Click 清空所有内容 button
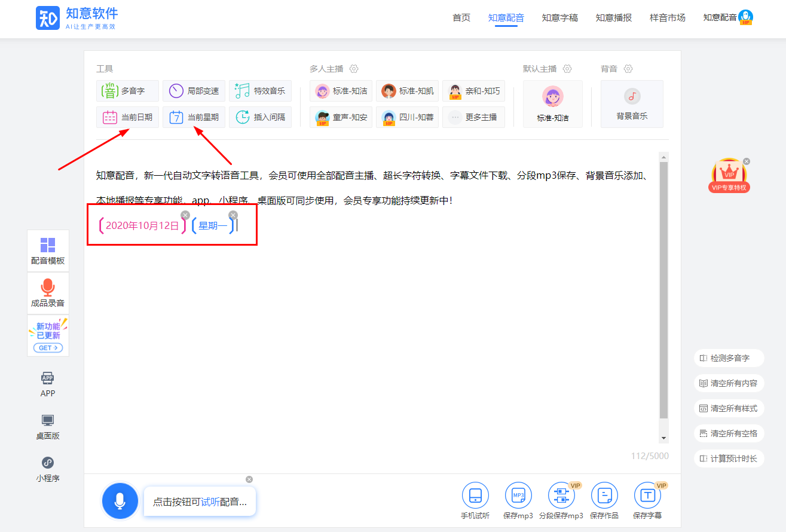Viewport: 786px width, 532px height. [729, 383]
